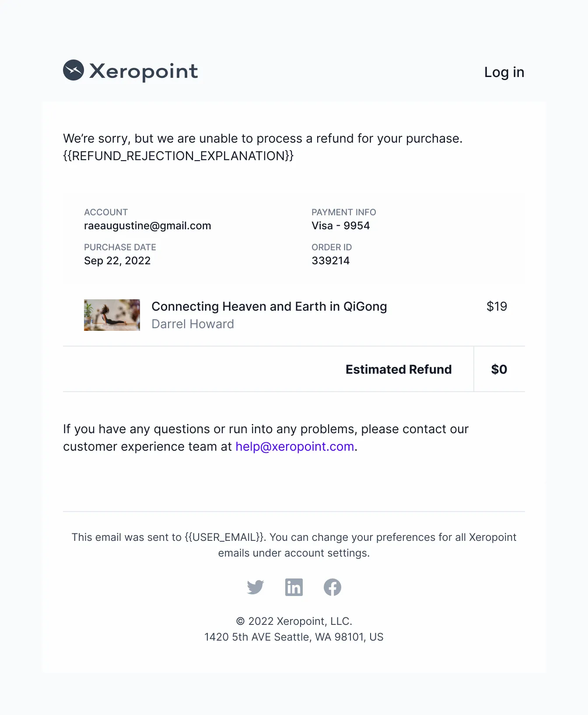Click the $19 course price
Viewport: 588px width, 715px height.
497,306
